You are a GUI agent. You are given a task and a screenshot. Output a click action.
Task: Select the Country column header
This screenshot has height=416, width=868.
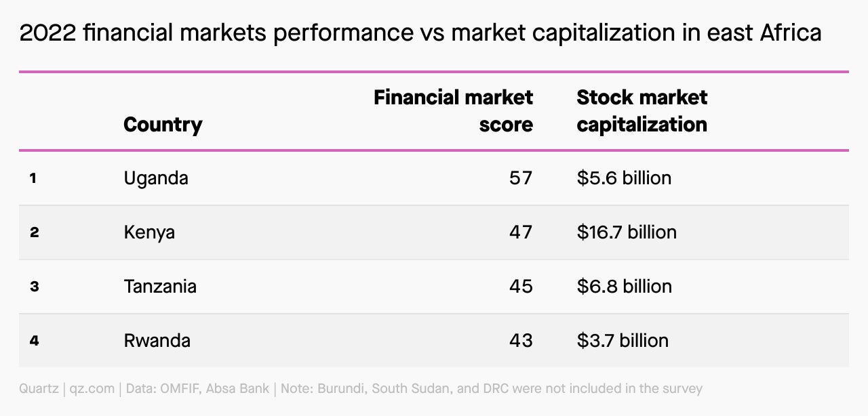pyautogui.click(x=163, y=125)
